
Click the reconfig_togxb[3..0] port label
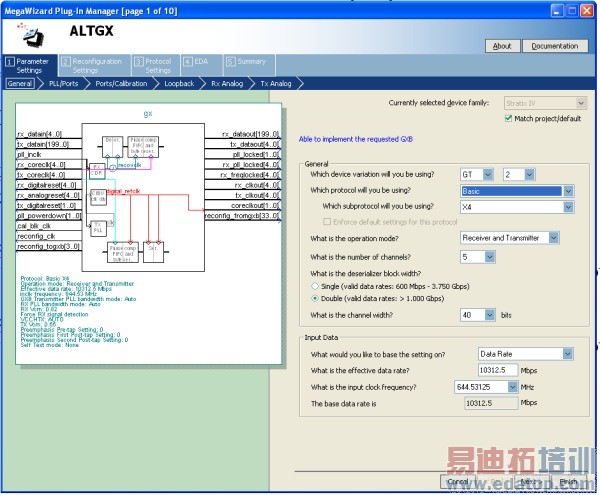pos(48,247)
